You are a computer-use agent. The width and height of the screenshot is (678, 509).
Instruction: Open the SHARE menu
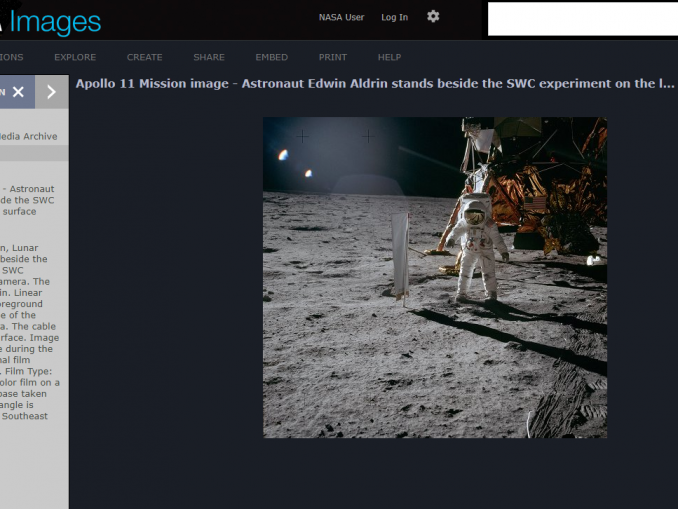click(x=209, y=57)
